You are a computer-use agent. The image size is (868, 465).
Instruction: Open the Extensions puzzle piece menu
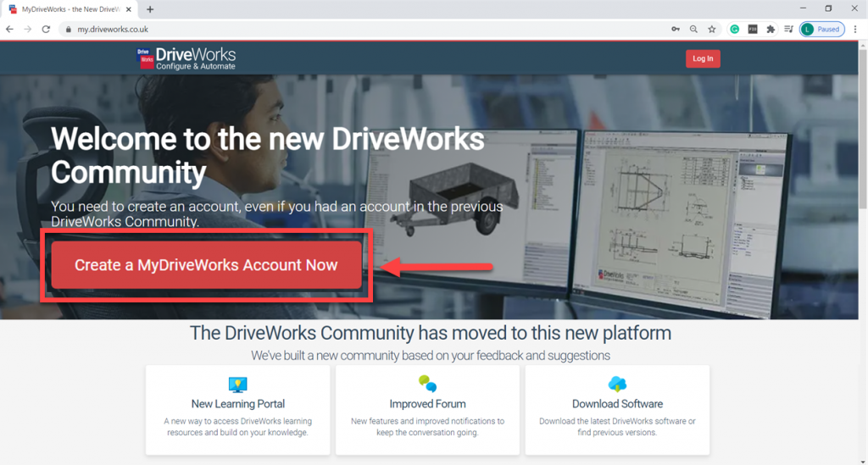pyautogui.click(x=771, y=30)
